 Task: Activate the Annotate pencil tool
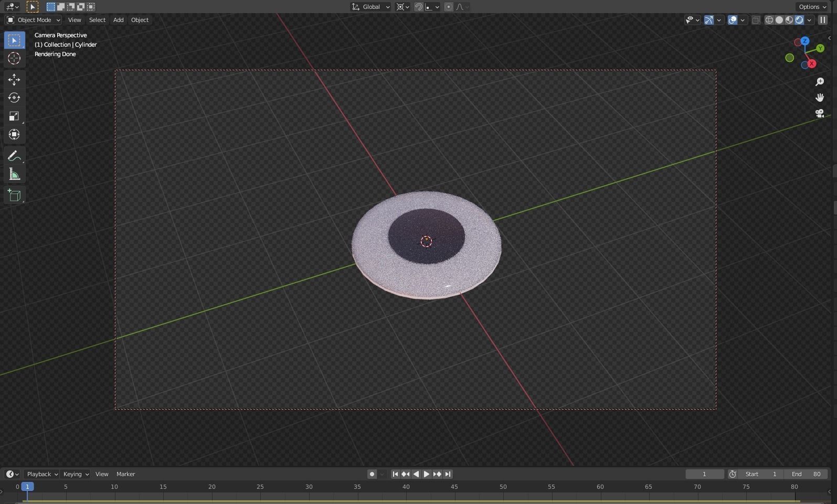(x=14, y=156)
